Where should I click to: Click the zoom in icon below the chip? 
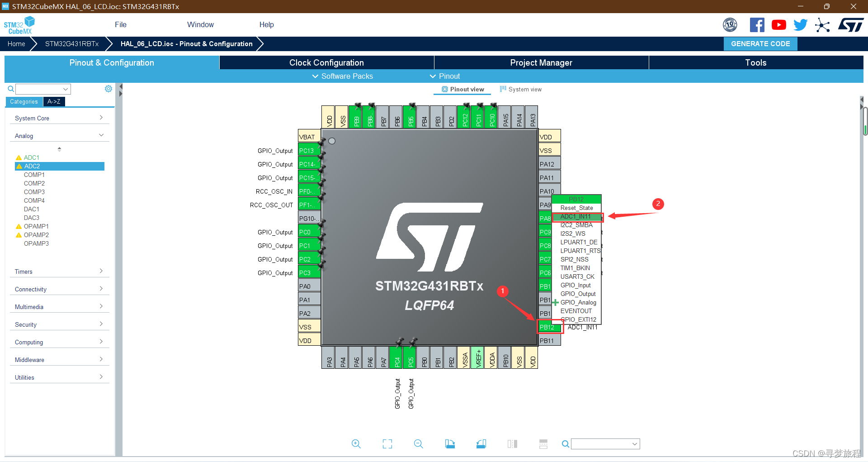356,444
